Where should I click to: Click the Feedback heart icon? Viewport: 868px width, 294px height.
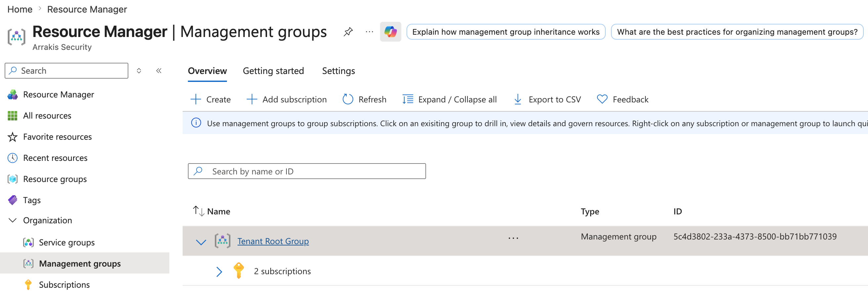(x=602, y=99)
